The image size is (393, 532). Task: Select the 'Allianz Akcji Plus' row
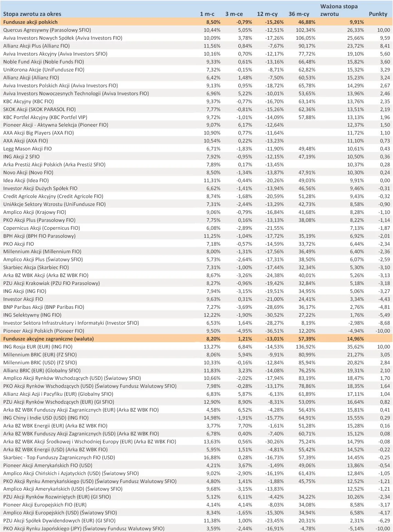coord(39,46)
